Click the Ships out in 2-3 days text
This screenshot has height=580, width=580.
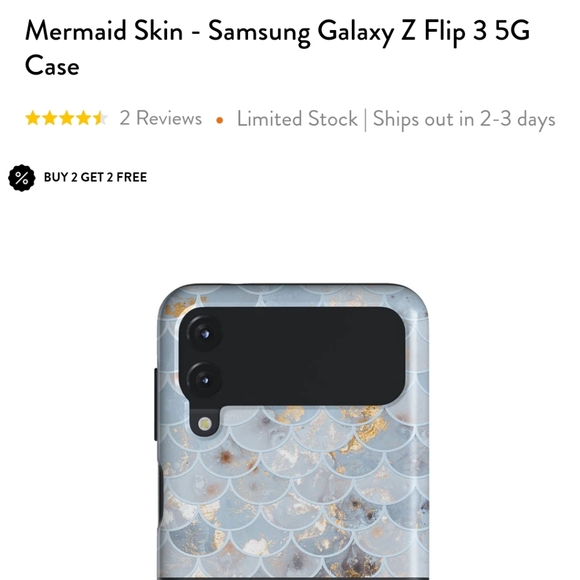pyautogui.click(x=464, y=119)
